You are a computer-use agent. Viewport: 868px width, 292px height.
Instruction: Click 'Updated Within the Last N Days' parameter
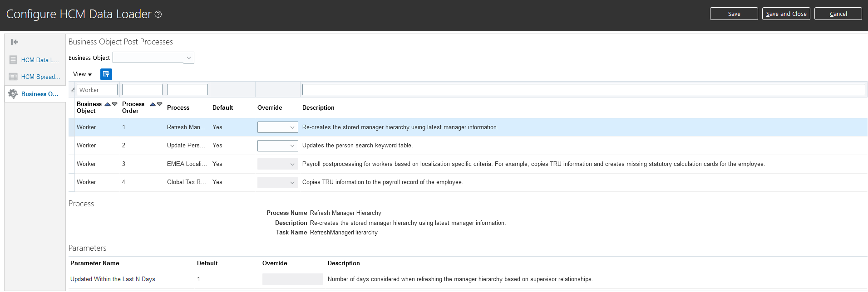coord(113,279)
